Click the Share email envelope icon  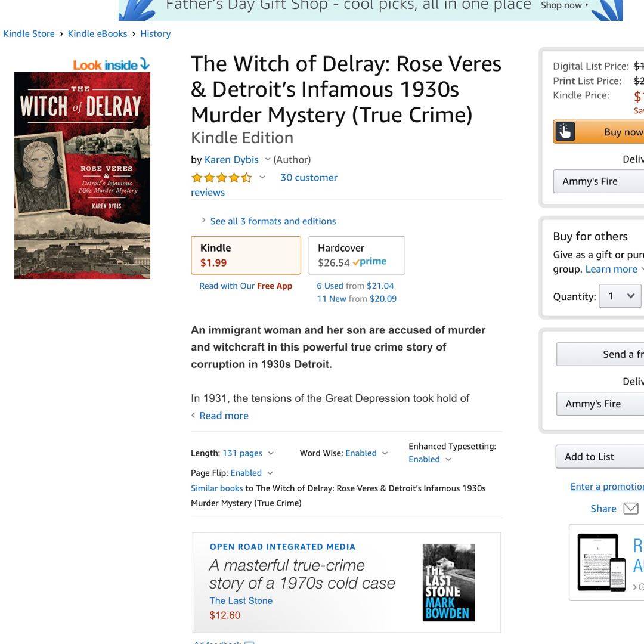631,509
